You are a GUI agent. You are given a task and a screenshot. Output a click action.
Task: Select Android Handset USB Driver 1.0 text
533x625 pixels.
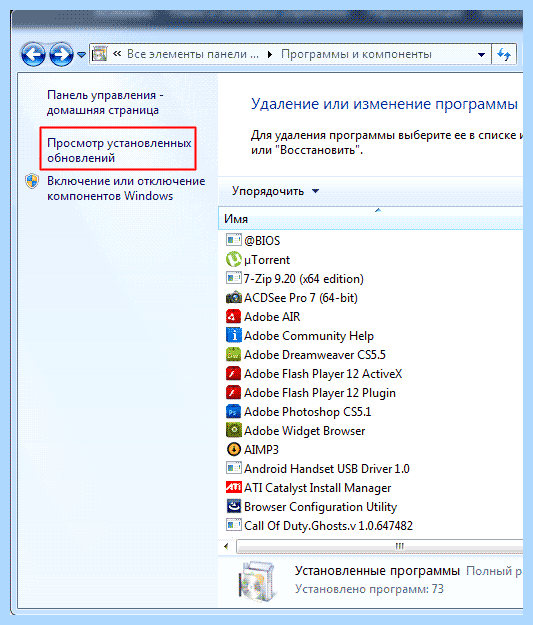point(327,469)
